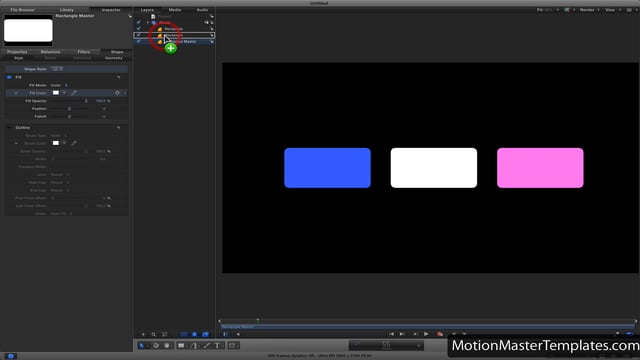Choose the Text tool

217,346
